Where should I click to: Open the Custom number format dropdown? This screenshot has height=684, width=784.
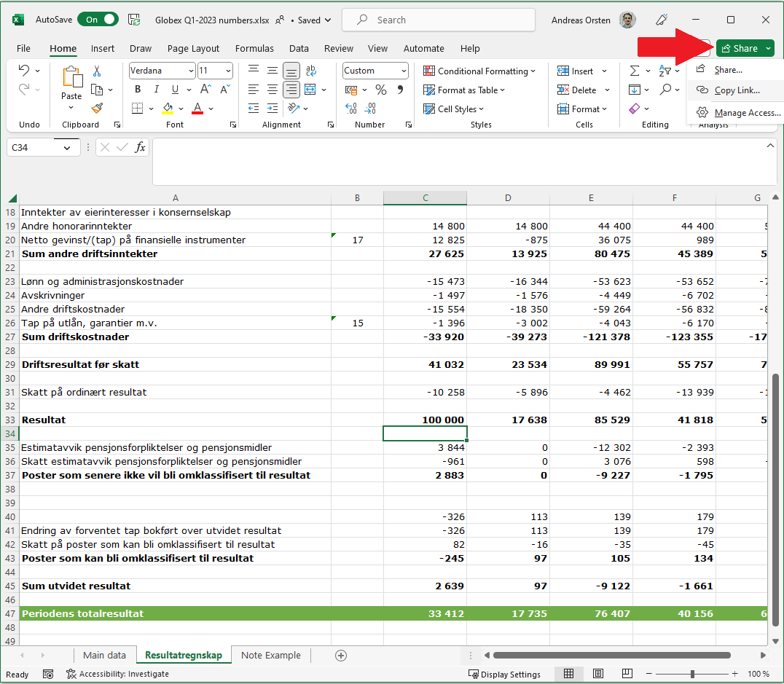click(x=404, y=71)
